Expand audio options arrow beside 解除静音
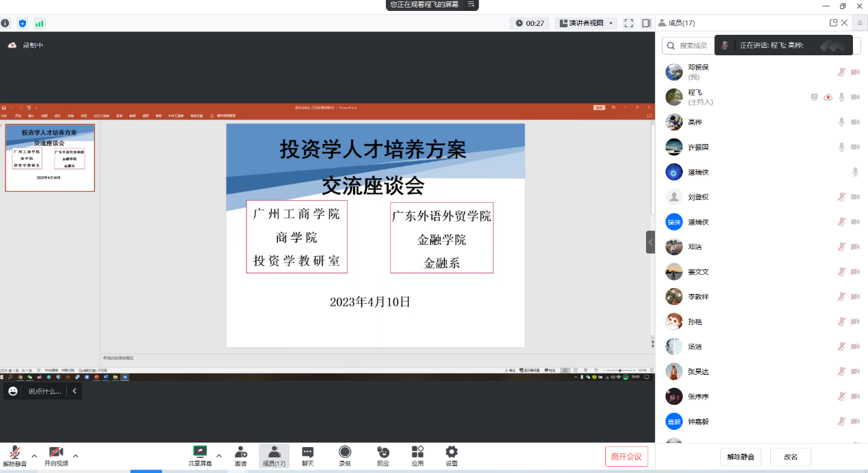The height and width of the screenshot is (473, 868). tap(34, 456)
